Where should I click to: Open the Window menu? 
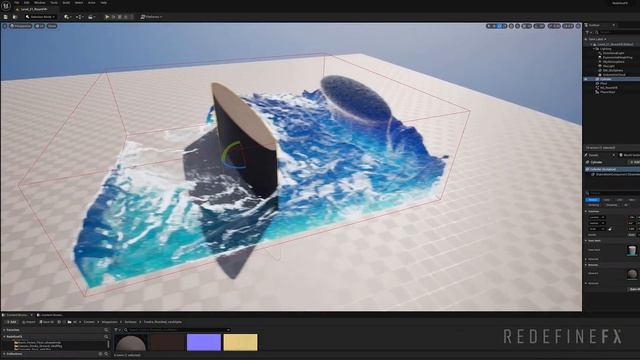tap(40, 2)
